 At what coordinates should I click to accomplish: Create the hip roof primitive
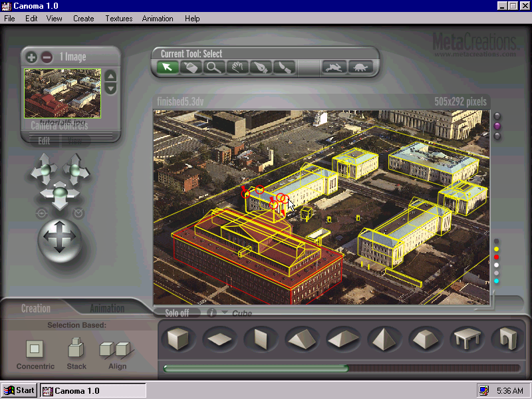[x=343, y=338]
